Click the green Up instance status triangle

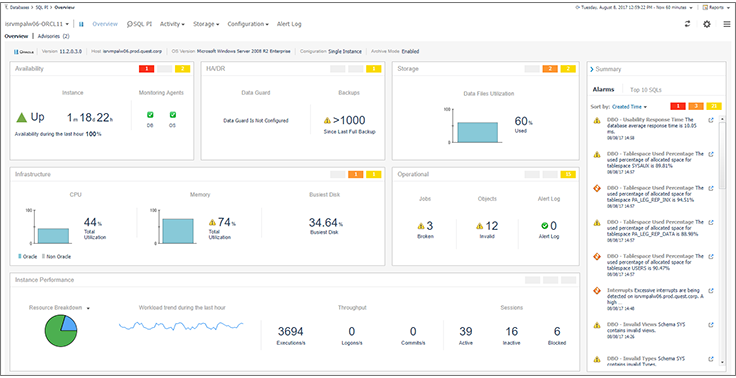point(22,117)
